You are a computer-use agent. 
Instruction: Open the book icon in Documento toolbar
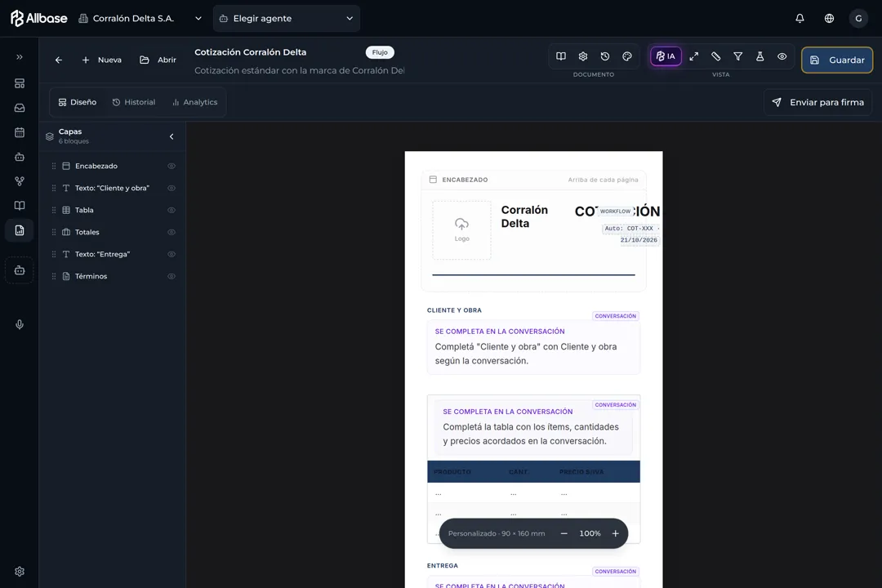tap(561, 56)
